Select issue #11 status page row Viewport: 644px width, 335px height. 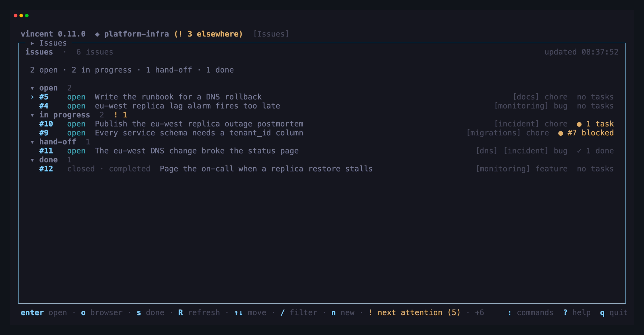pos(322,151)
